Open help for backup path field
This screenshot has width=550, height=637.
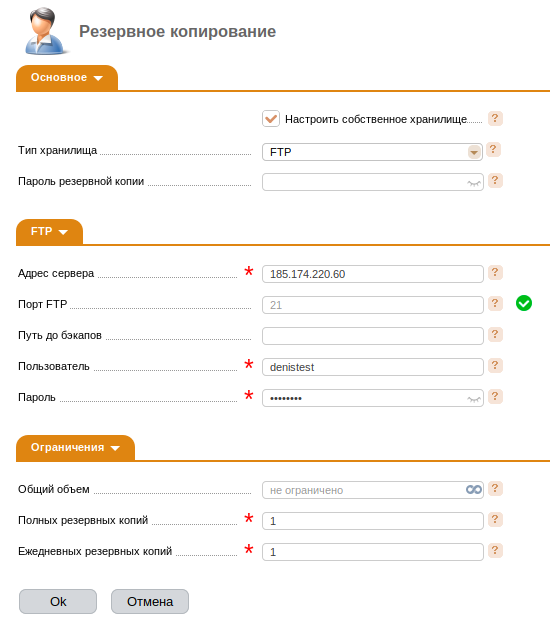495,334
